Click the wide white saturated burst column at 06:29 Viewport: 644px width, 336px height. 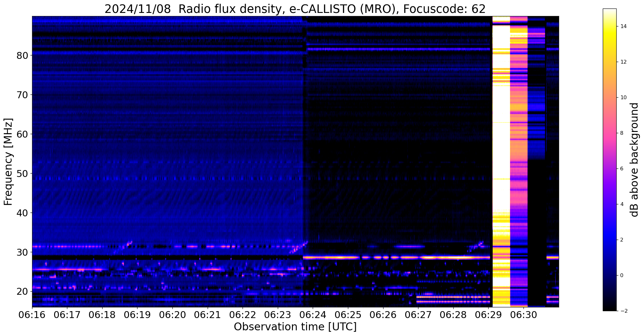[501, 162]
